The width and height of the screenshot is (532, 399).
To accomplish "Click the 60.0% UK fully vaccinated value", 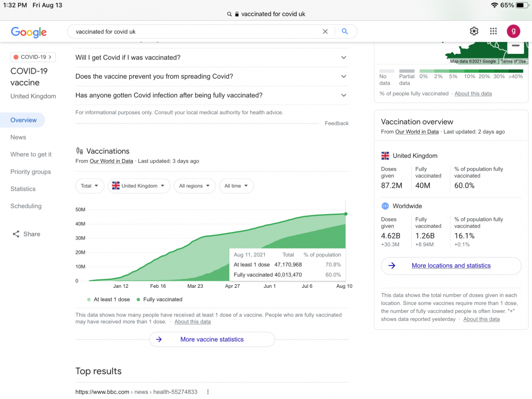I will click(x=464, y=186).
